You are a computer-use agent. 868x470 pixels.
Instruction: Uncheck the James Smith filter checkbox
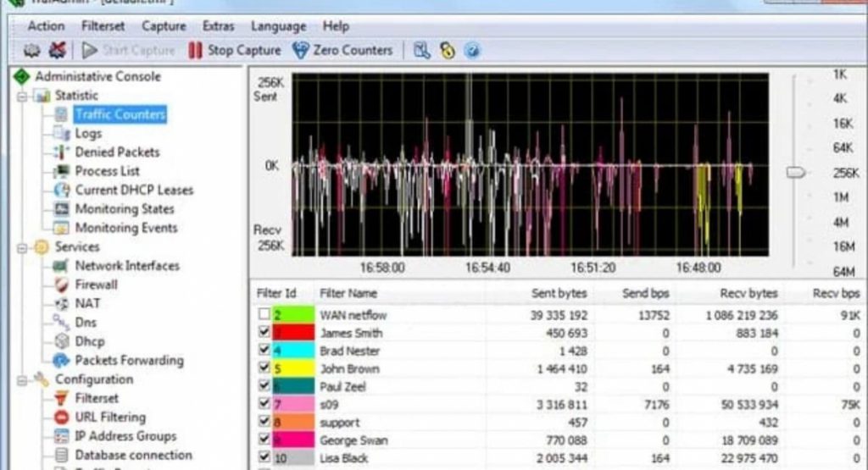point(264,333)
